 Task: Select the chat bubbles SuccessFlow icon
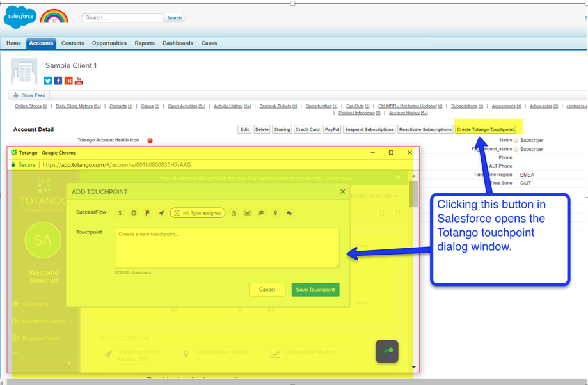(x=289, y=213)
